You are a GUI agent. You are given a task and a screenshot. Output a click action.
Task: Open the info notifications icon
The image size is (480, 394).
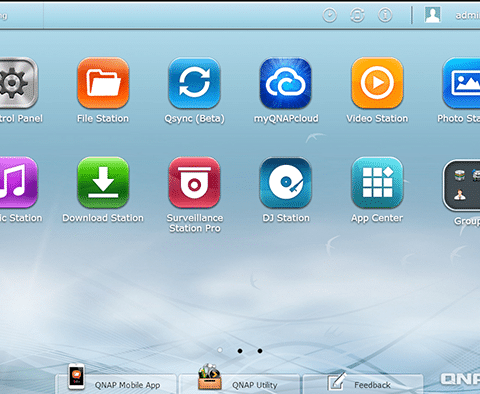(x=385, y=15)
